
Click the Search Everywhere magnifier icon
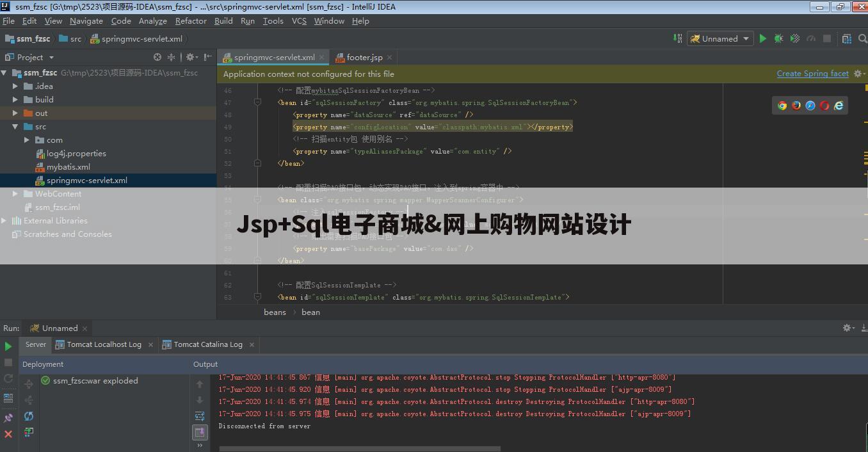[x=862, y=38]
